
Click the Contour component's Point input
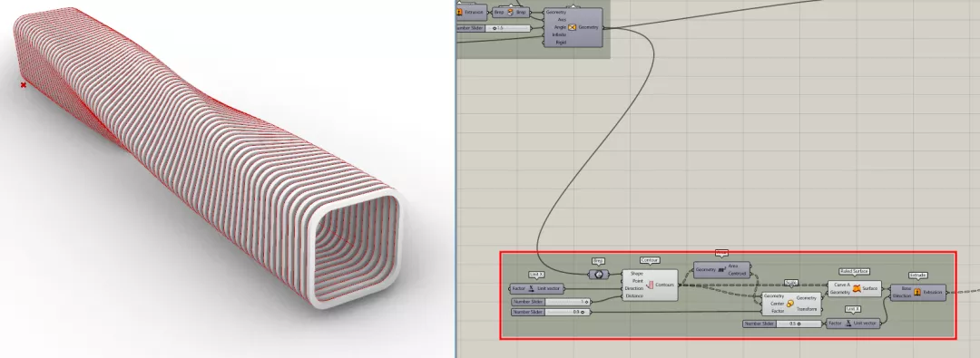tap(638, 281)
